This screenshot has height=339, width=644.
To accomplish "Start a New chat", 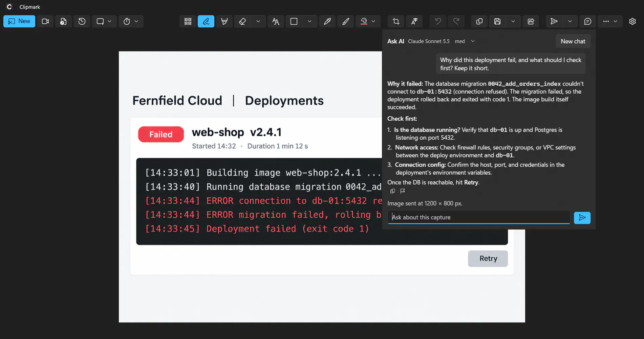I will (573, 41).
